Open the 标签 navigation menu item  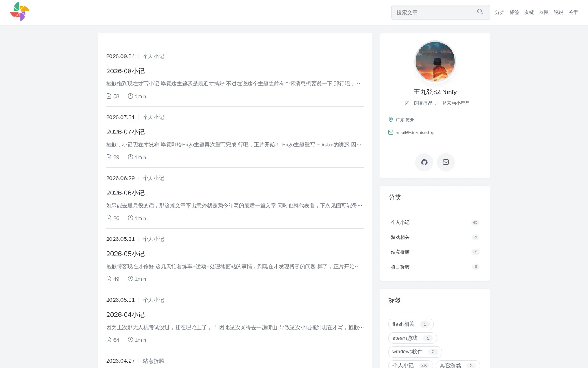pyautogui.click(x=514, y=12)
